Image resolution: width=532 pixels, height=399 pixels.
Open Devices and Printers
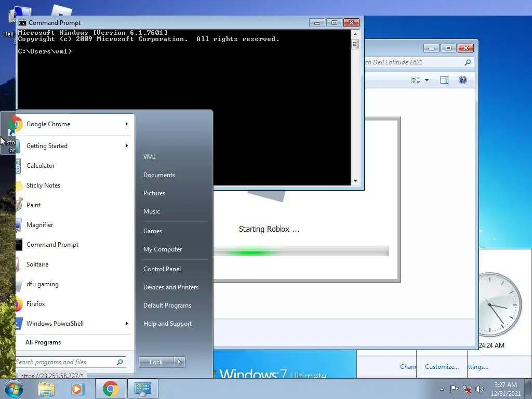(x=171, y=287)
